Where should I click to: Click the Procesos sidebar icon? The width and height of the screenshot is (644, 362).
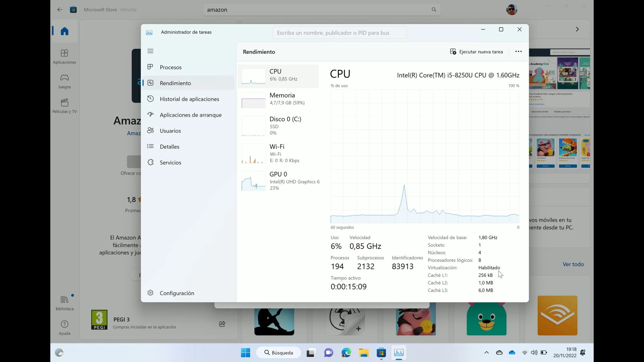click(x=150, y=67)
